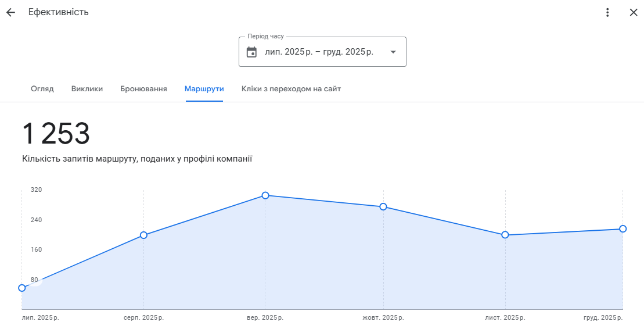The width and height of the screenshot is (644, 336).
Task: Open the Період часу date range selector
Action: pyautogui.click(x=319, y=52)
